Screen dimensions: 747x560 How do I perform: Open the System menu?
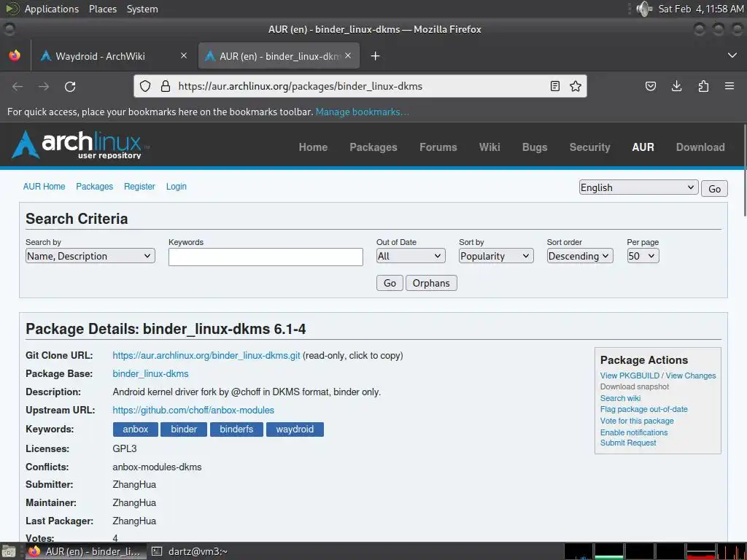tap(142, 9)
